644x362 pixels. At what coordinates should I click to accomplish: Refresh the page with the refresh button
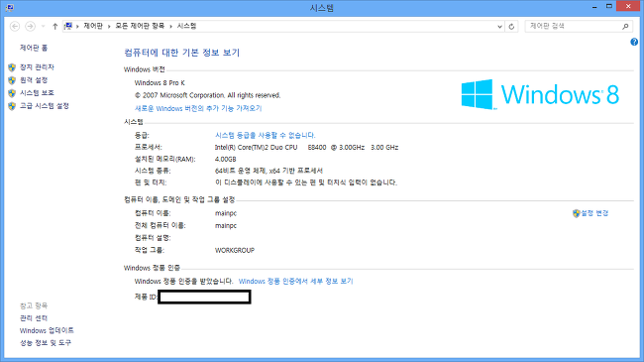pyautogui.click(x=511, y=27)
